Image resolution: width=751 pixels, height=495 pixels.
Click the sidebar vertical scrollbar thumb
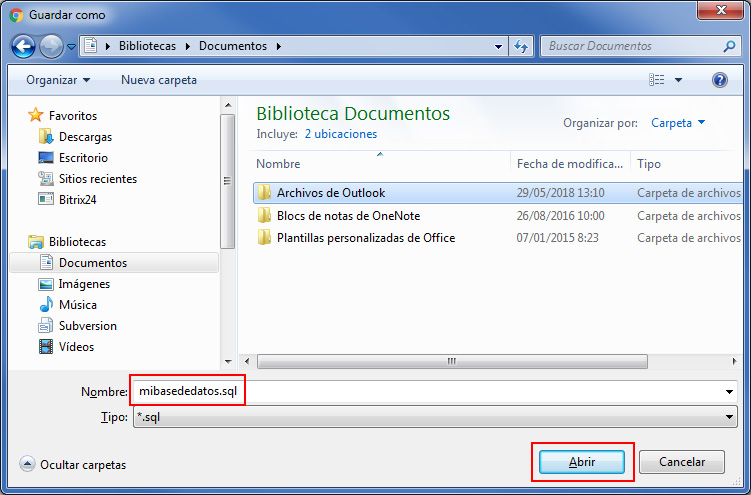pos(228,181)
